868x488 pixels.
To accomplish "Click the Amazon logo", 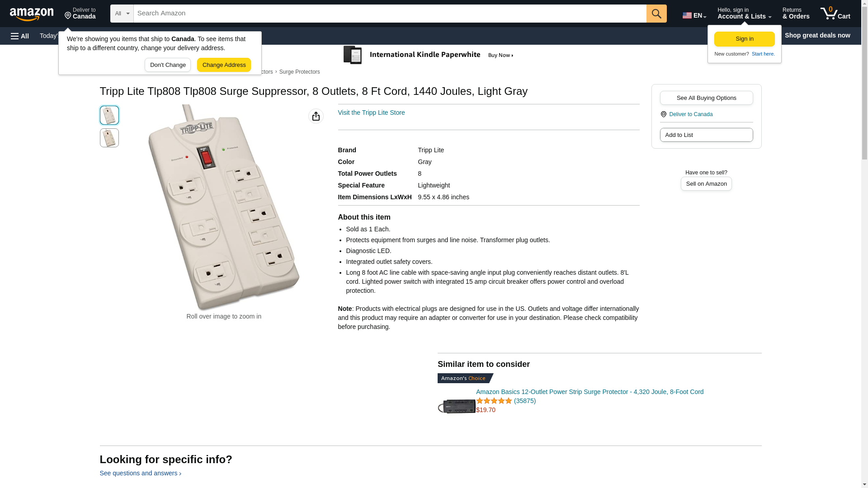I will point(32,14).
